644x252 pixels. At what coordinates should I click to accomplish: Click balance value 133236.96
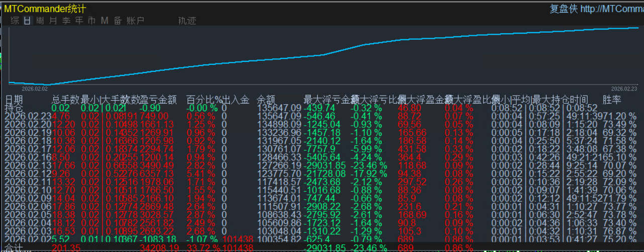279,132
